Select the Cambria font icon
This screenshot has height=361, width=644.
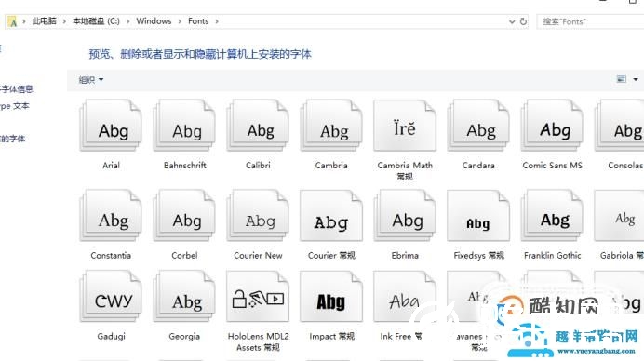(x=331, y=126)
